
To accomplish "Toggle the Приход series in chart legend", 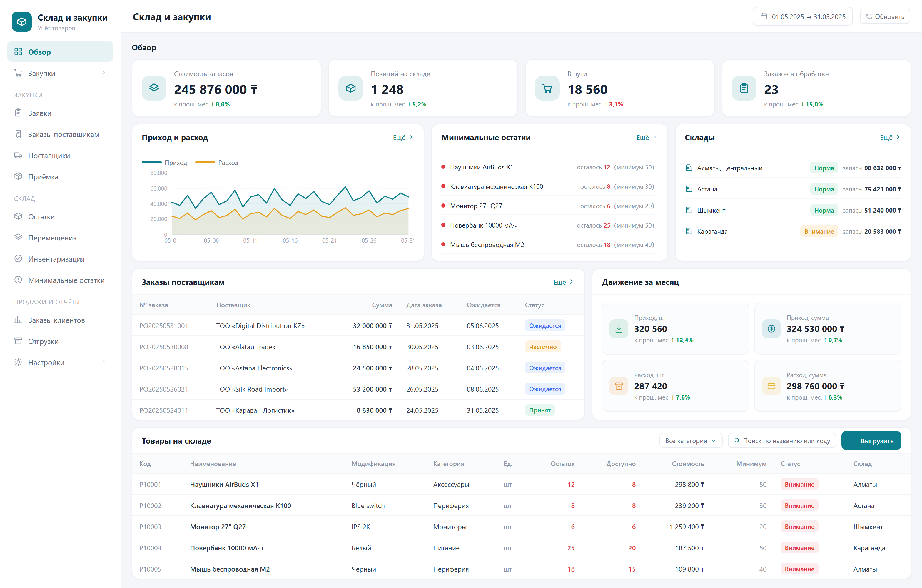I will (x=165, y=163).
